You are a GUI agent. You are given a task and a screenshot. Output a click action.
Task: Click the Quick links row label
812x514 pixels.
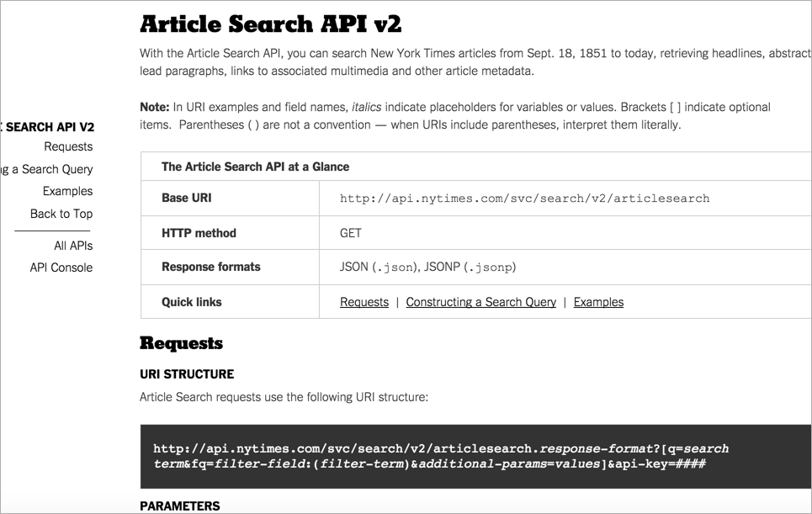(192, 302)
